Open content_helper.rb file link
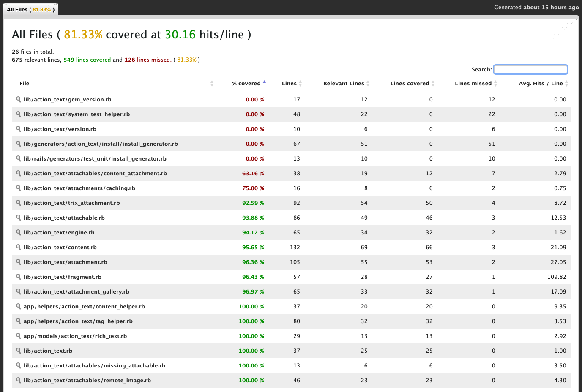This screenshot has height=392, width=582. (84, 307)
